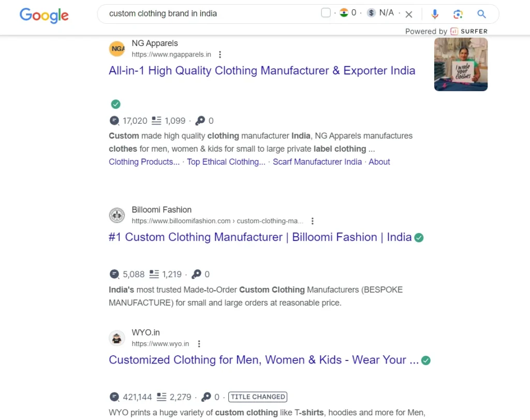Screen dimensions: 530x420
Task: Click key icon in NG Apparels stats
Action: (x=200, y=121)
